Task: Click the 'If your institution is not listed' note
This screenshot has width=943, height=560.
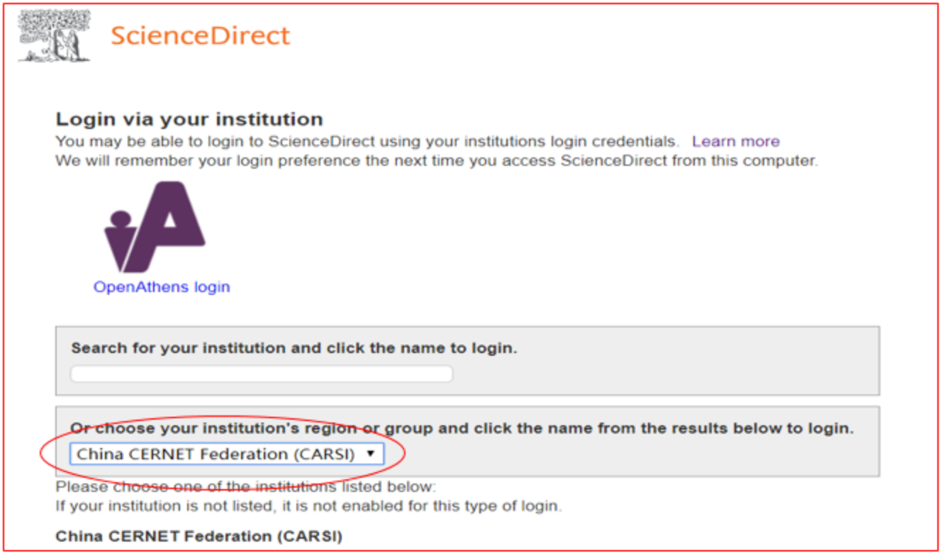Action: coord(308,506)
